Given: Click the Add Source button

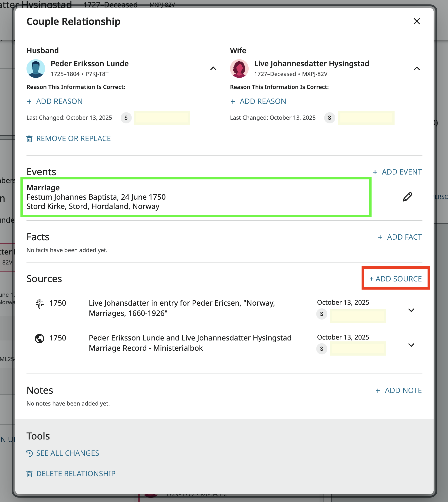Looking at the screenshot, I should (x=395, y=279).
